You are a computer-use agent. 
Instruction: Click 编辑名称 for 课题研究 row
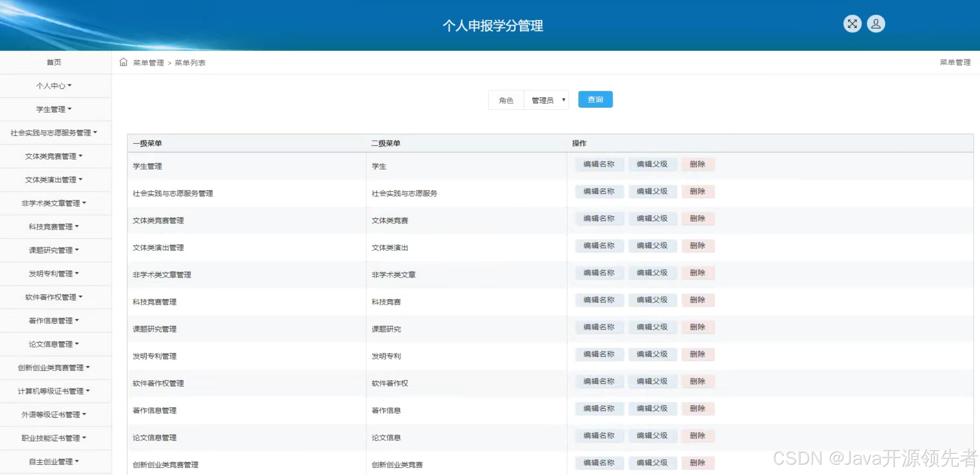click(599, 327)
